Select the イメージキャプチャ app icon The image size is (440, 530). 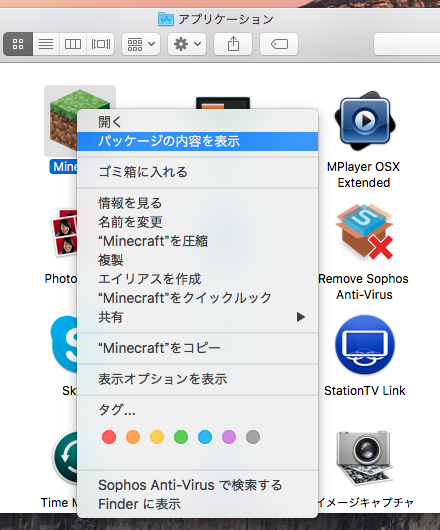click(364, 457)
